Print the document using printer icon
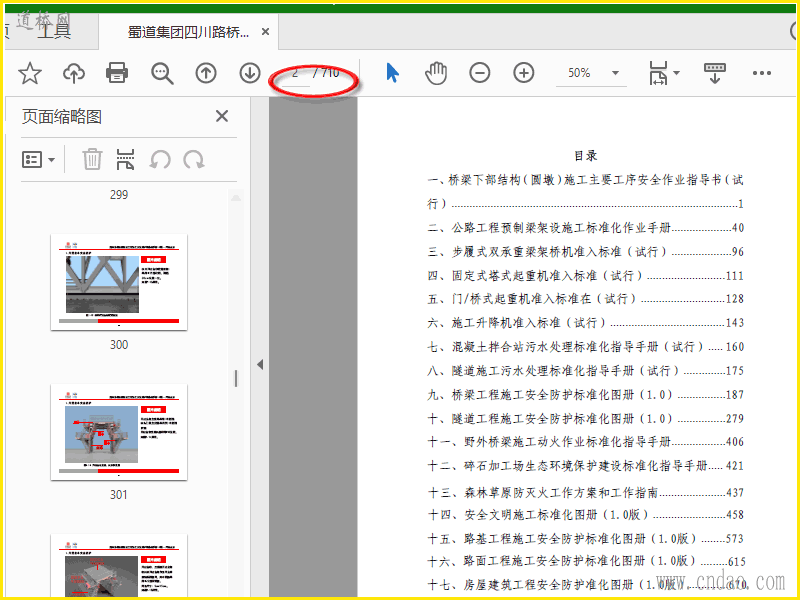Screen dimensions: 800x600 tap(117, 73)
